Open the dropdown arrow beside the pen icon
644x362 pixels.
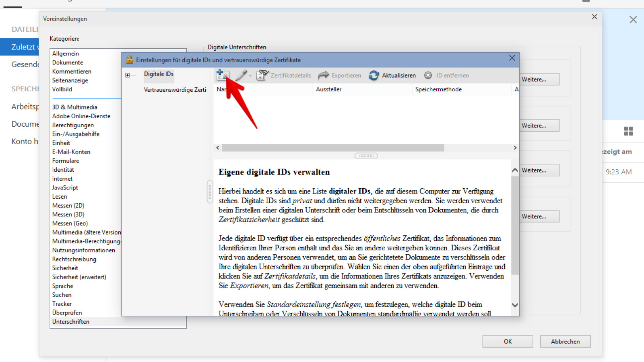click(x=250, y=76)
